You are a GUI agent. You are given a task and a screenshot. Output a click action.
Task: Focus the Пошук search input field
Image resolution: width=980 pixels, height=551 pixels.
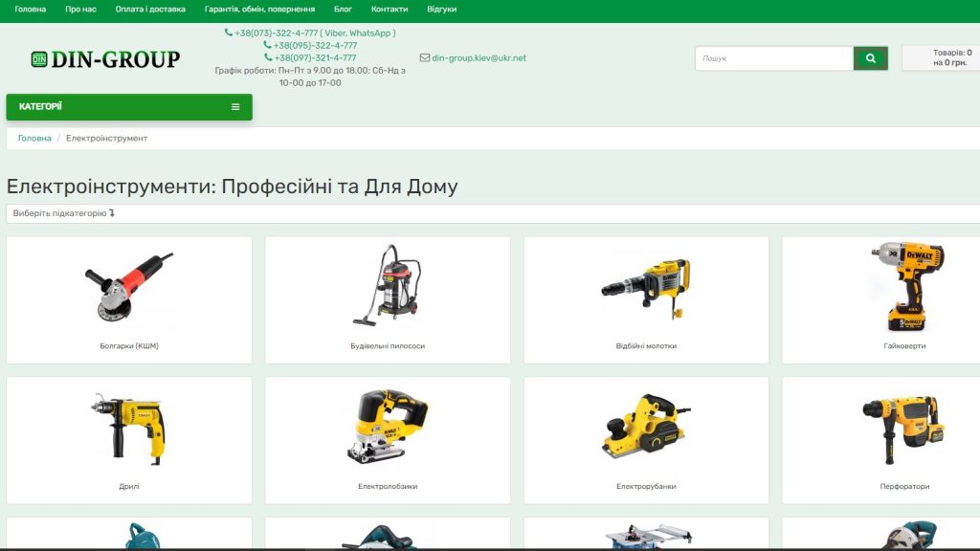(773, 58)
